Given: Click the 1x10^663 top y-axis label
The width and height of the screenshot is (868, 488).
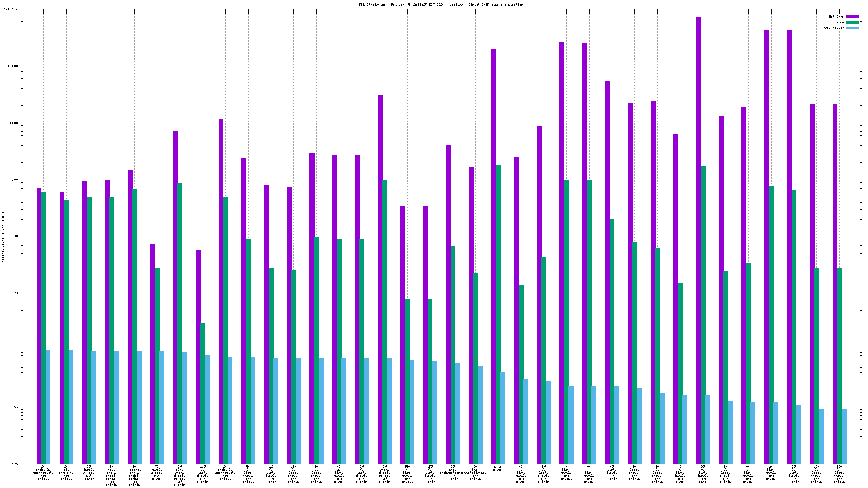Looking at the screenshot, I should pos(11,9).
